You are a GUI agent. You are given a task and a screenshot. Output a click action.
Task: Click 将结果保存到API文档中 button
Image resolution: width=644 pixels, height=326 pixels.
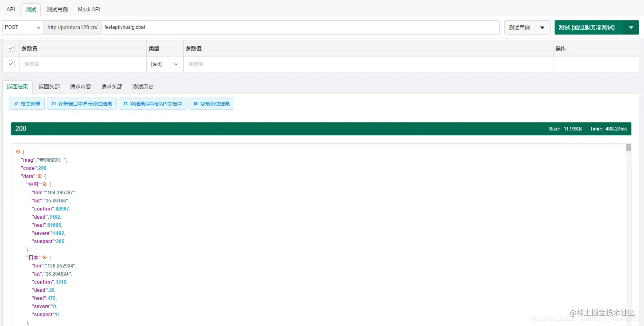click(x=153, y=104)
